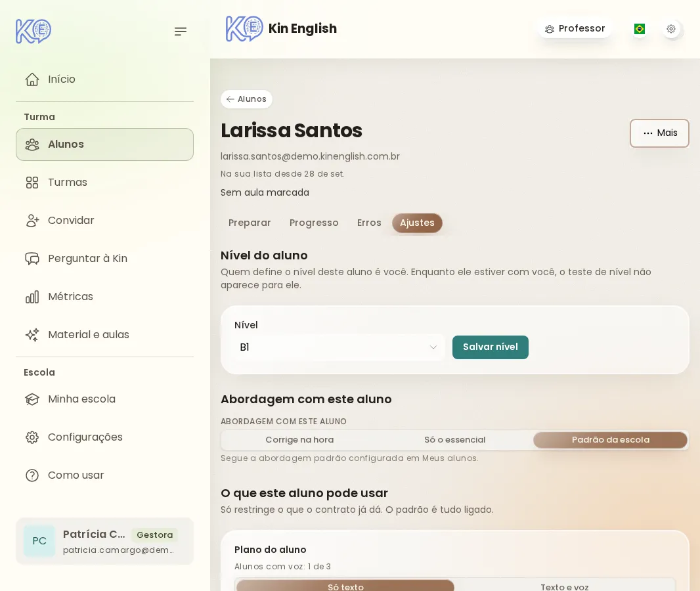This screenshot has width=700, height=591.
Task: Open the Nível dropdown showing B1
Action: (x=339, y=347)
